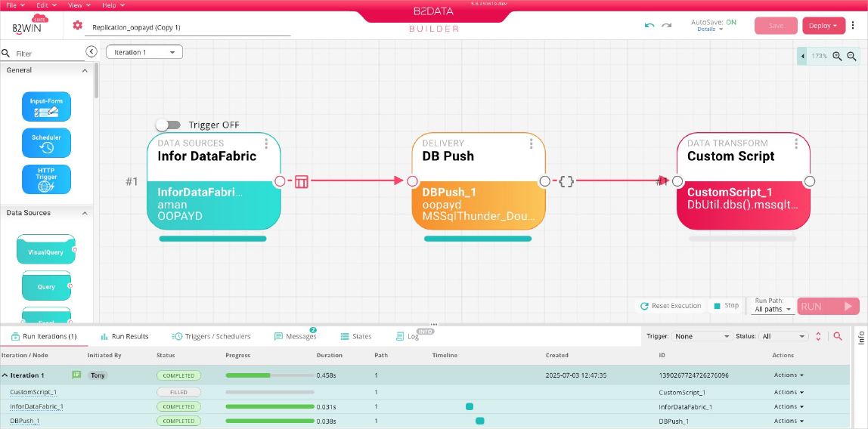The width and height of the screenshot is (868, 429).
Task: Select the Scheduler component icon
Action: coord(47,143)
